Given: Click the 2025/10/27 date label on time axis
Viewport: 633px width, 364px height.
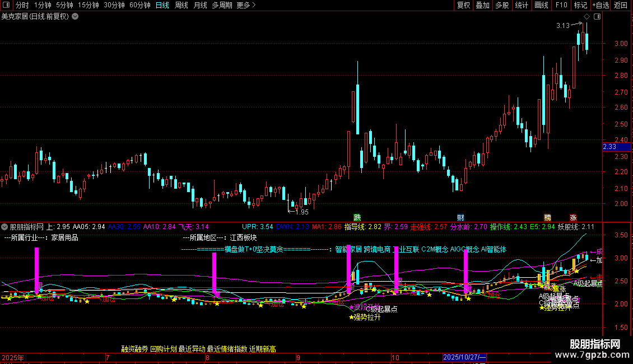Looking at the screenshot, I should (x=464, y=357).
